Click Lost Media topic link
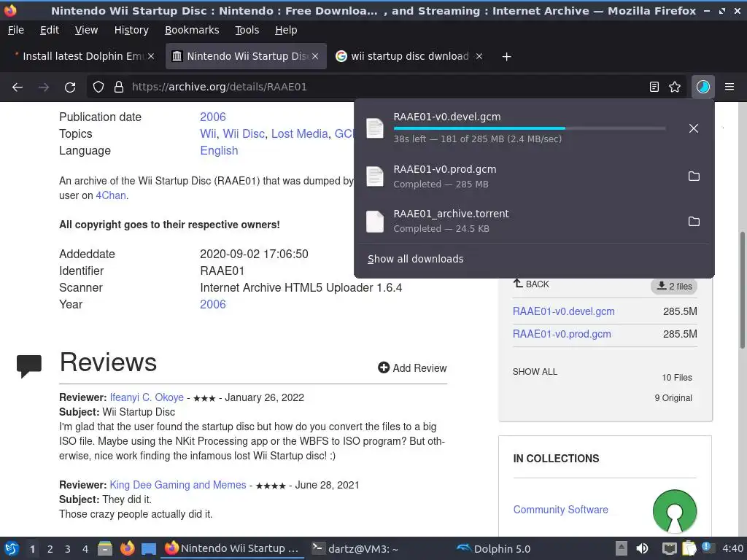The height and width of the screenshot is (560, 747). pyautogui.click(x=300, y=134)
